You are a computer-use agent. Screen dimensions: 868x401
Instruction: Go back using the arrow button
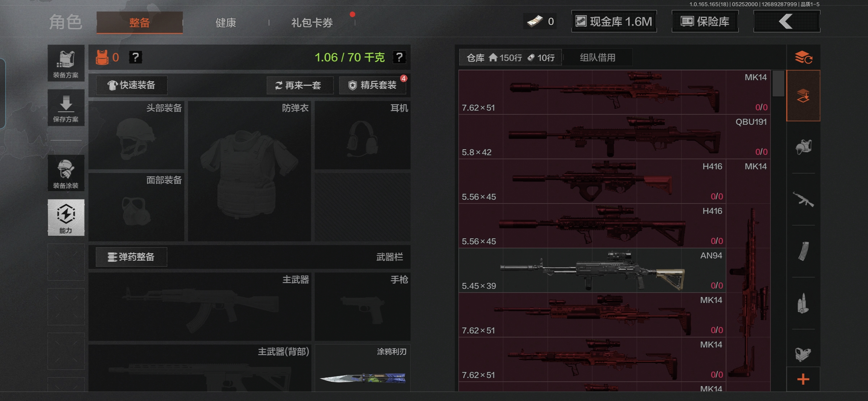[x=786, y=22]
